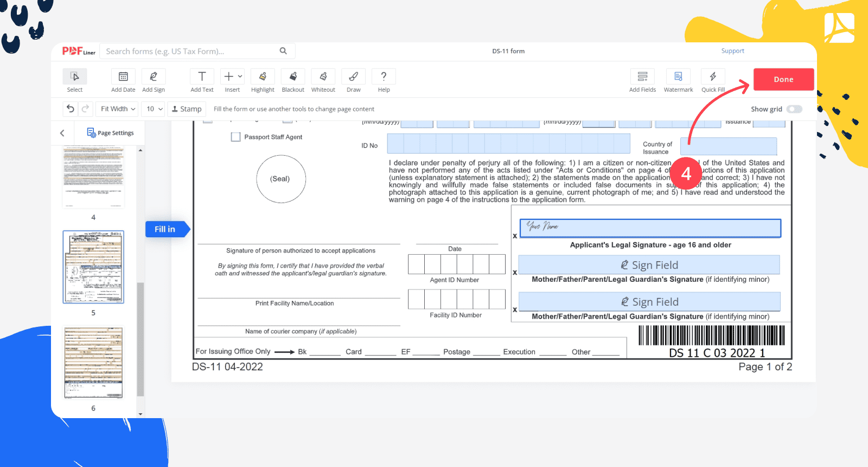Select page 5 thumbnail
The image size is (868, 467).
[93, 267]
